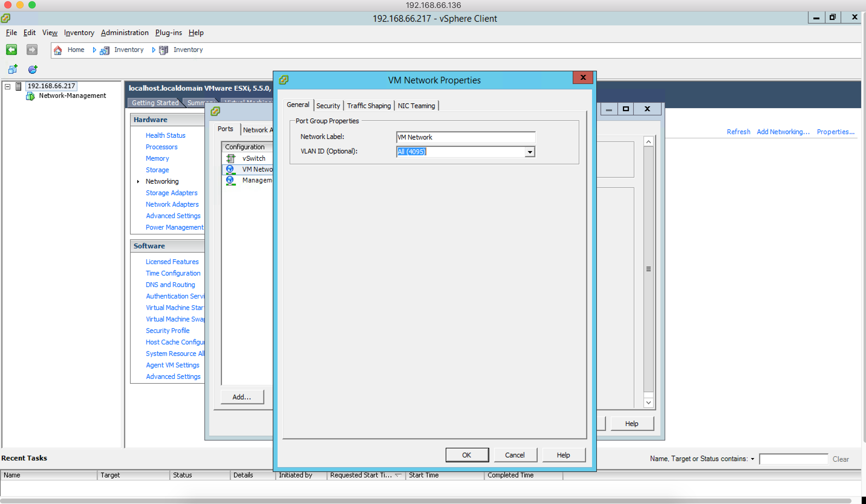This screenshot has height=504, width=866.
Task: Click the bottom horizontal scrollbar
Action: [x=426, y=501]
